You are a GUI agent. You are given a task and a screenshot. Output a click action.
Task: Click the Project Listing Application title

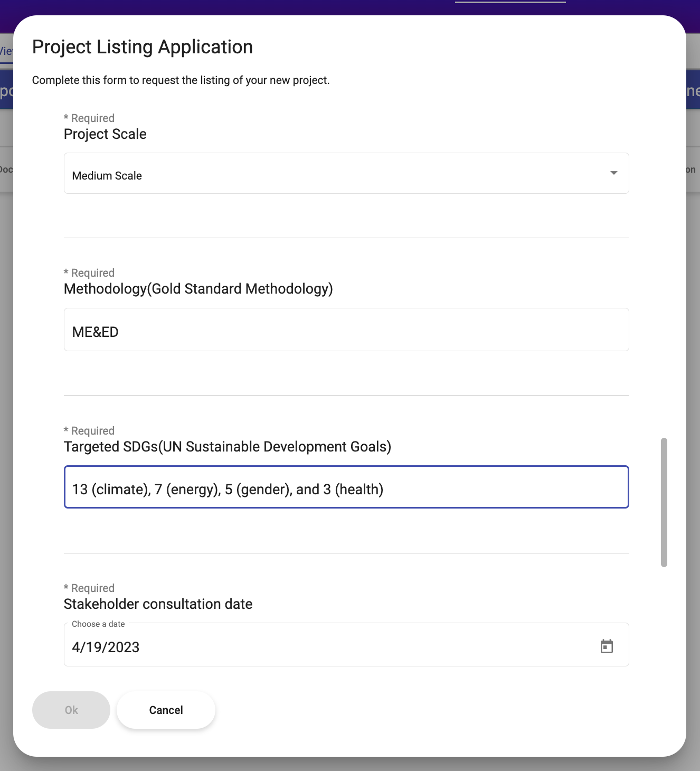(x=143, y=47)
